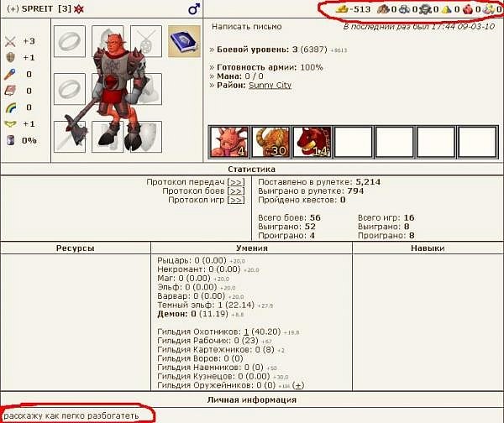Expand Протокол игр with [>>]
The width and height of the screenshot is (504, 423).
[x=236, y=200]
